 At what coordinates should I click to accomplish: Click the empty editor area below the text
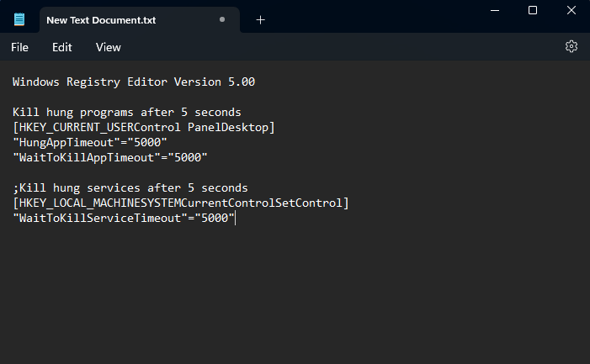click(295, 294)
